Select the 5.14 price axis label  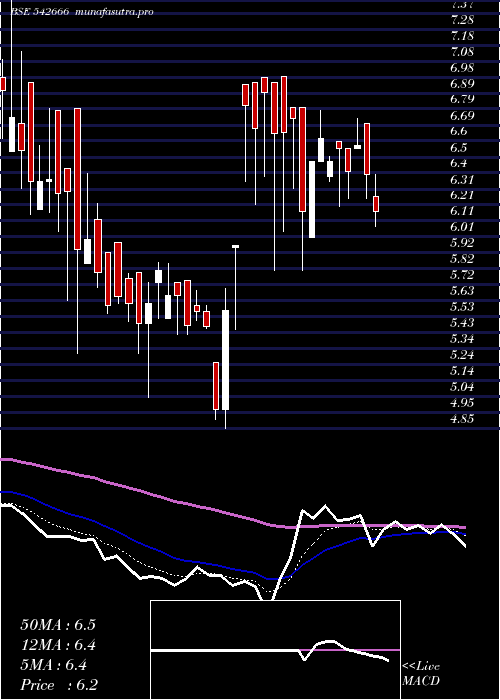click(x=462, y=371)
